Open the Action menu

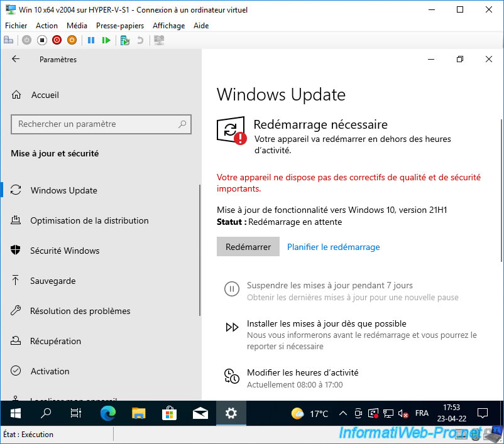click(x=47, y=25)
